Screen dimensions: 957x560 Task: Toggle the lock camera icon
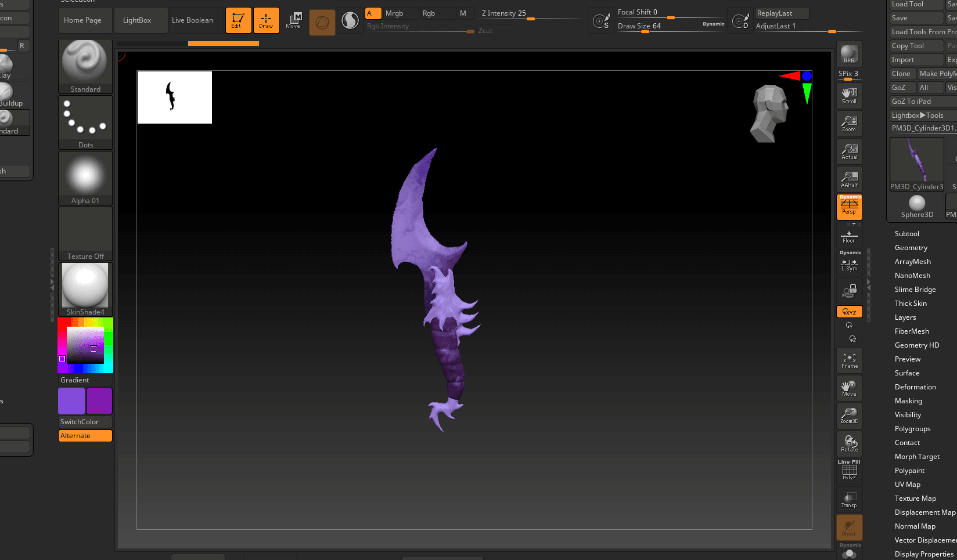click(x=849, y=290)
